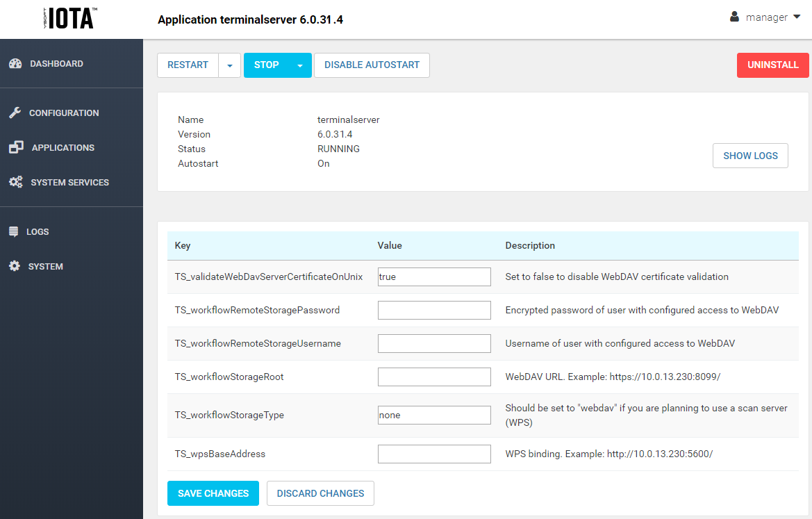Click the Dashboard gauge icon in sidebar
This screenshot has height=519, width=812.
15,64
